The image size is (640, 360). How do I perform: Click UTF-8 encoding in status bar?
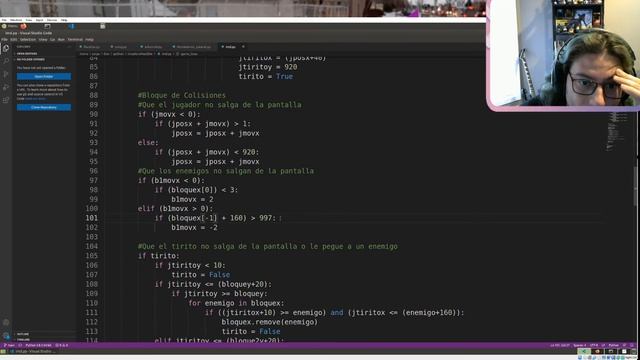pyautogui.click(x=594, y=345)
